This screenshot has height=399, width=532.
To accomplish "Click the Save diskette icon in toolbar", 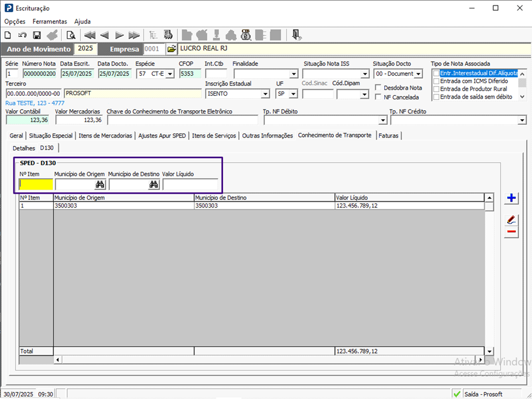I will click(37, 35).
